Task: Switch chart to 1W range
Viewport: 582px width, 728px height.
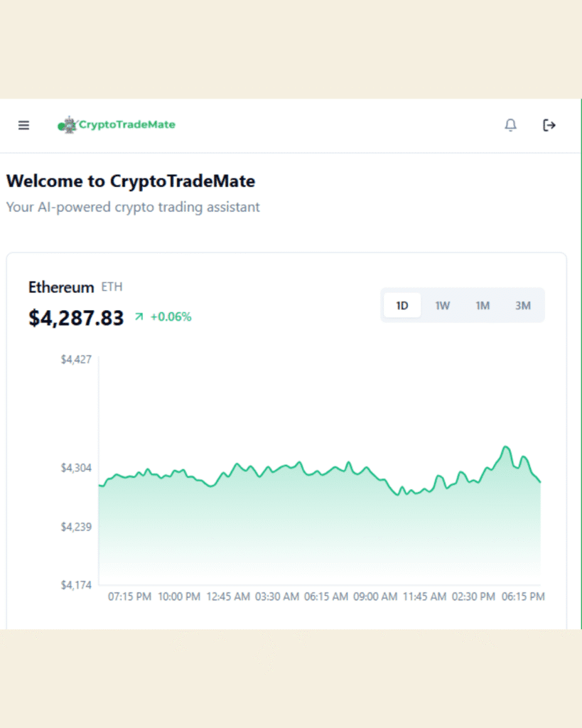Action: tap(443, 306)
